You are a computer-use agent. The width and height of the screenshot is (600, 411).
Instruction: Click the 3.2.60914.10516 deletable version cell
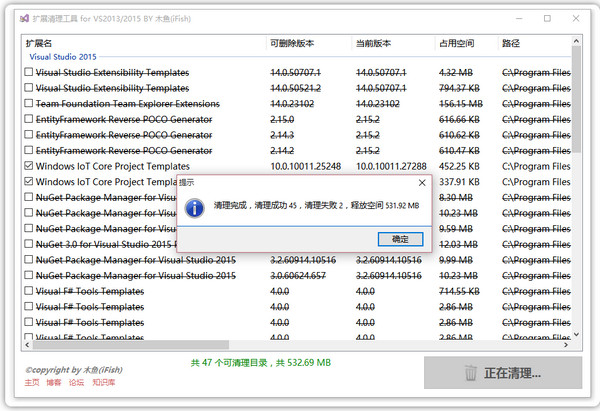tap(303, 260)
